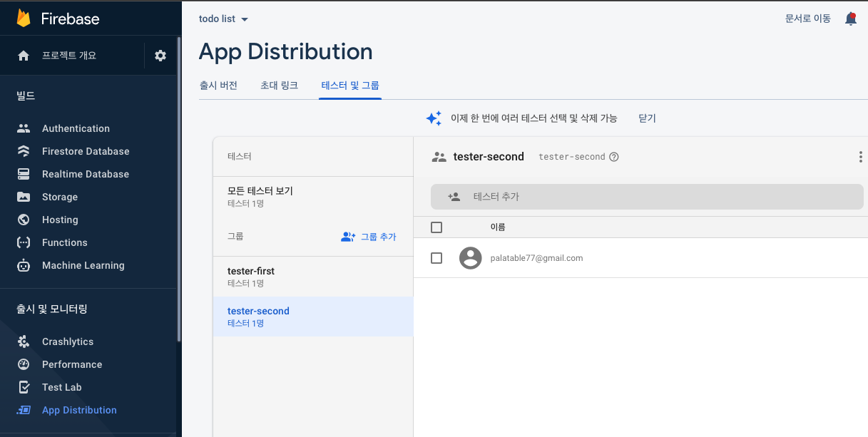Open Storage in the sidebar
Image resolution: width=868 pixels, height=437 pixels.
pos(60,197)
